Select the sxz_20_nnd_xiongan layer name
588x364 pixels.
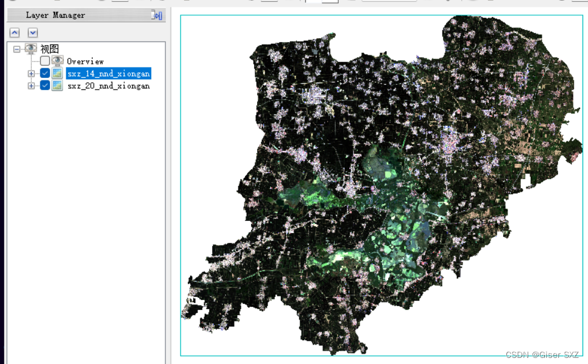point(108,86)
